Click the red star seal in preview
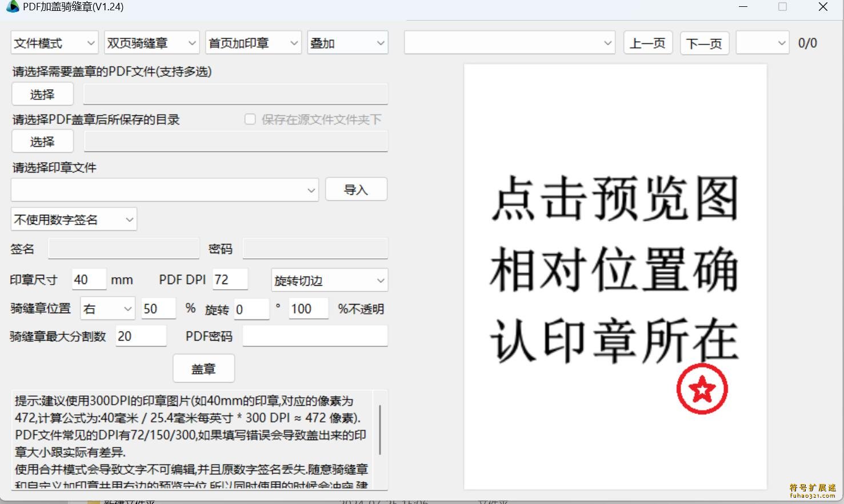This screenshot has width=844, height=504. coord(702,389)
